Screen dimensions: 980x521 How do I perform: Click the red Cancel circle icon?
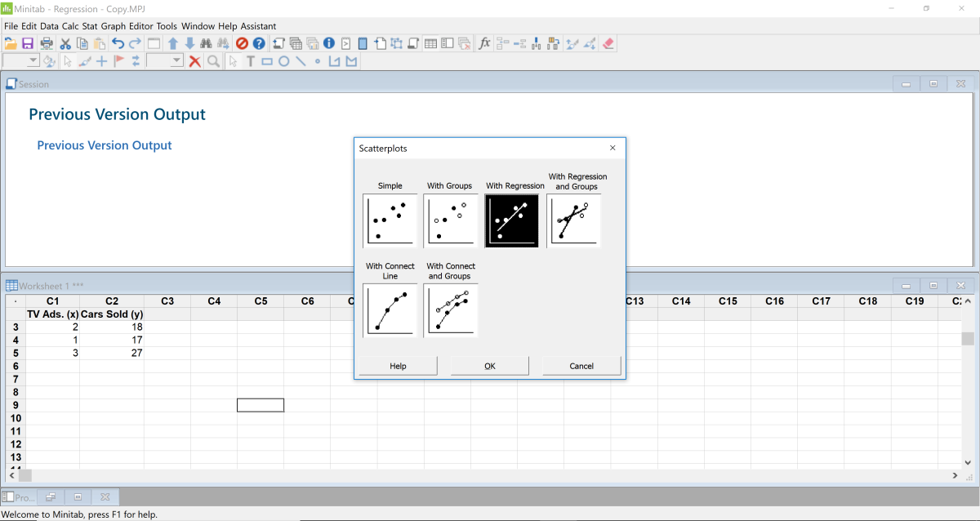pyautogui.click(x=242, y=43)
